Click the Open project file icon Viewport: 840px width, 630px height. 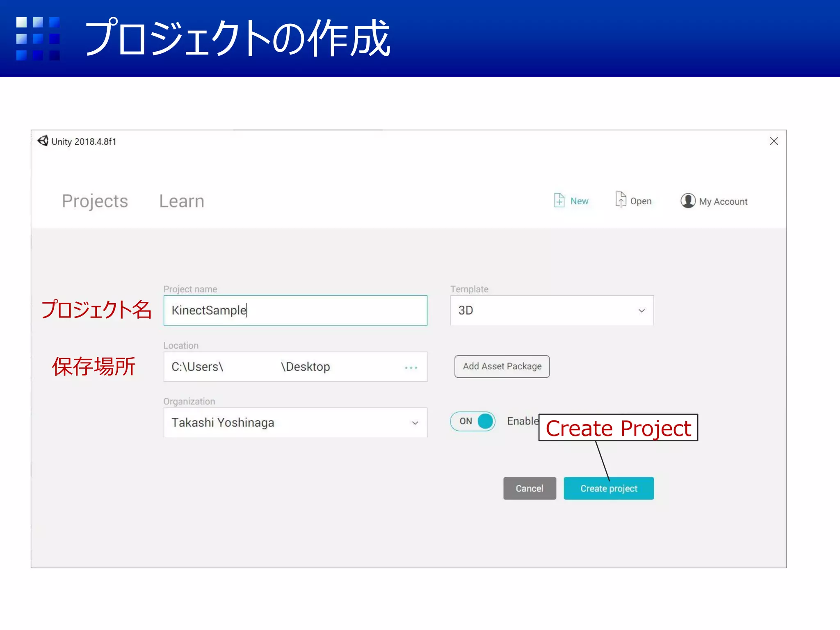[x=621, y=200]
